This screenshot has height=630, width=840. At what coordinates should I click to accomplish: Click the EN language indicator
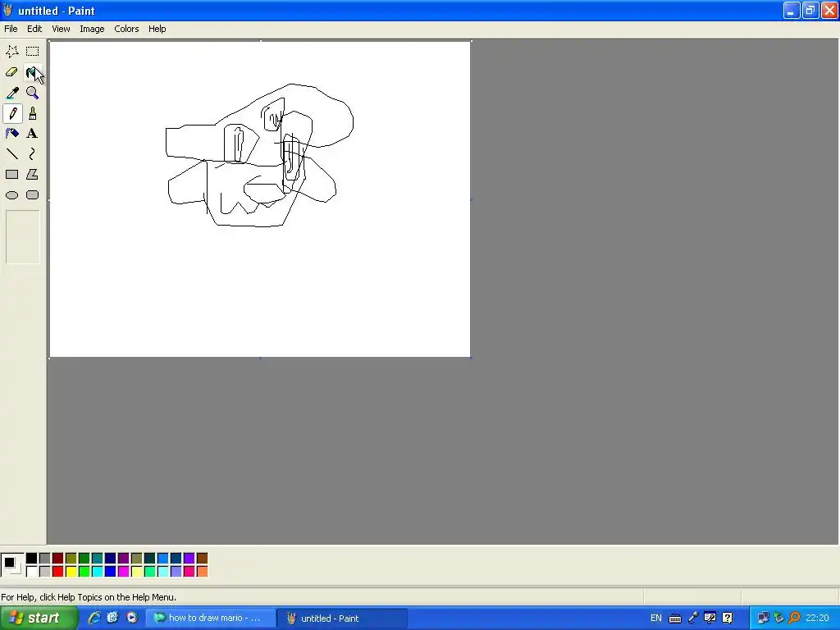tap(655, 619)
